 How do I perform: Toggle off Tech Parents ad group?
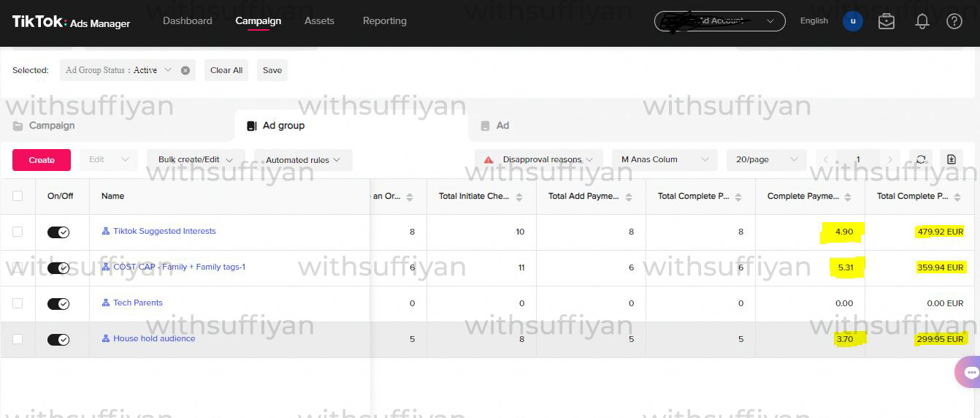coord(58,304)
